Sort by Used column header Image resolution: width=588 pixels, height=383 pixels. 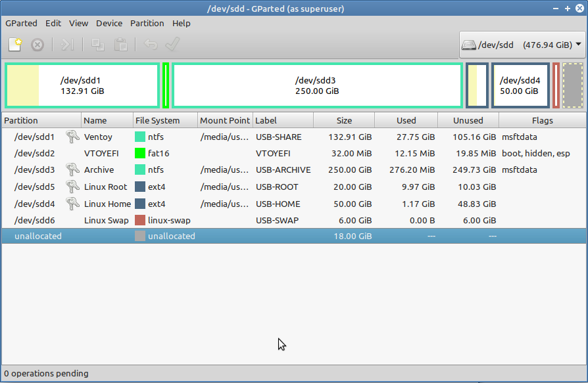click(x=406, y=121)
